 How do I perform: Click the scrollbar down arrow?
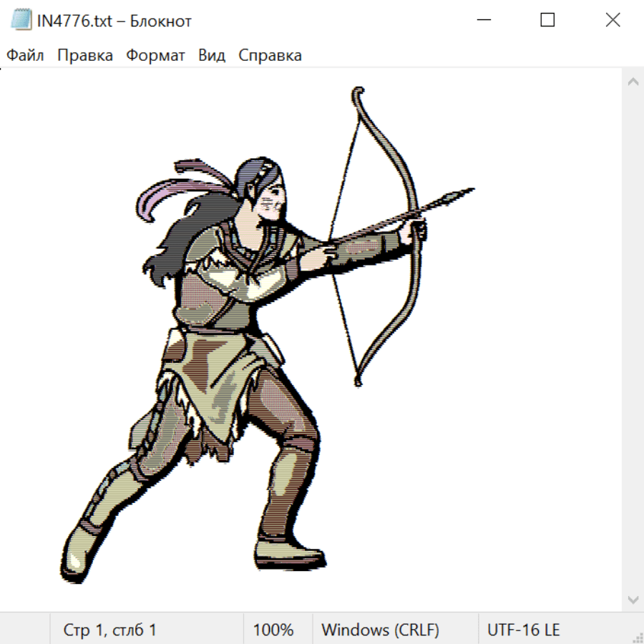633,599
